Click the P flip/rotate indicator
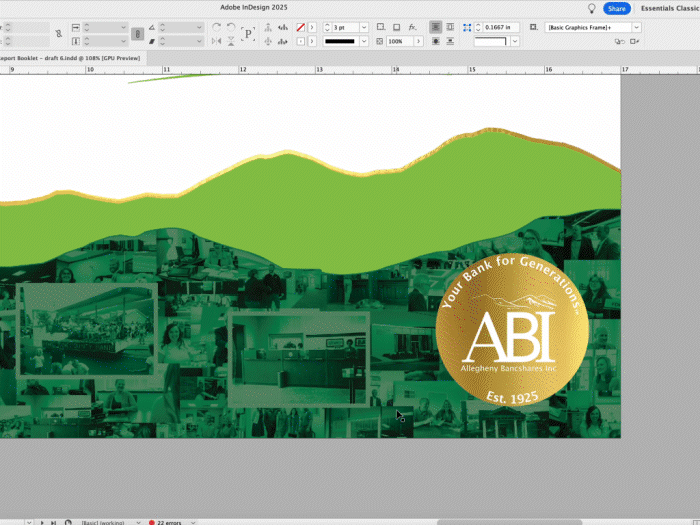Screen dimensions: 700x525 pos(248,34)
